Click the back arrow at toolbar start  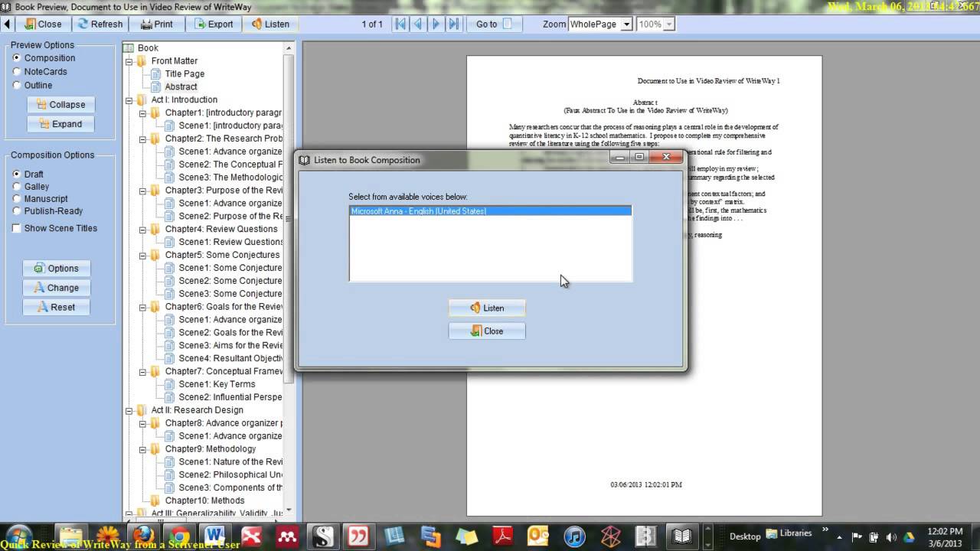pos(7,24)
